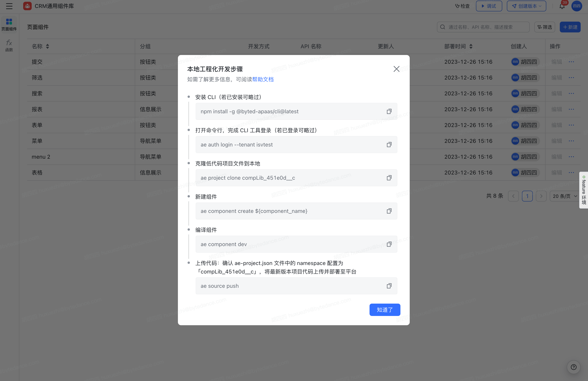Expand the 创建版本 dropdown
The width and height of the screenshot is (588, 381).
click(526, 6)
